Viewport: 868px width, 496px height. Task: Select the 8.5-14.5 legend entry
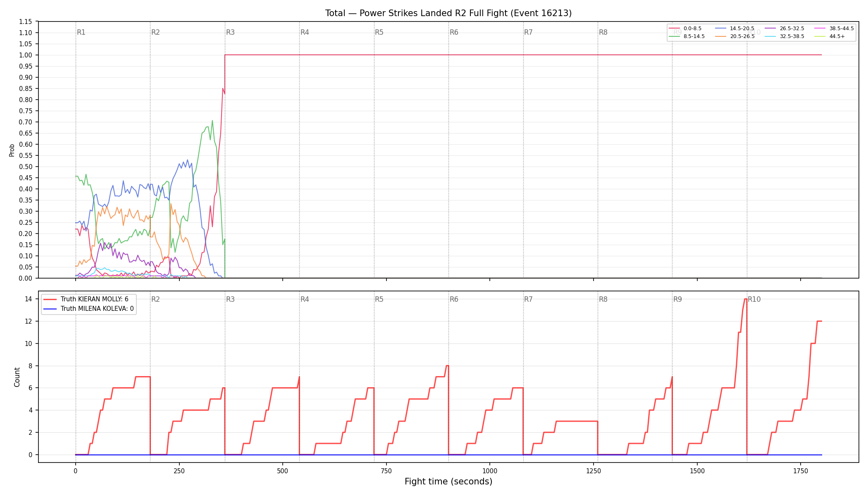click(x=687, y=36)
